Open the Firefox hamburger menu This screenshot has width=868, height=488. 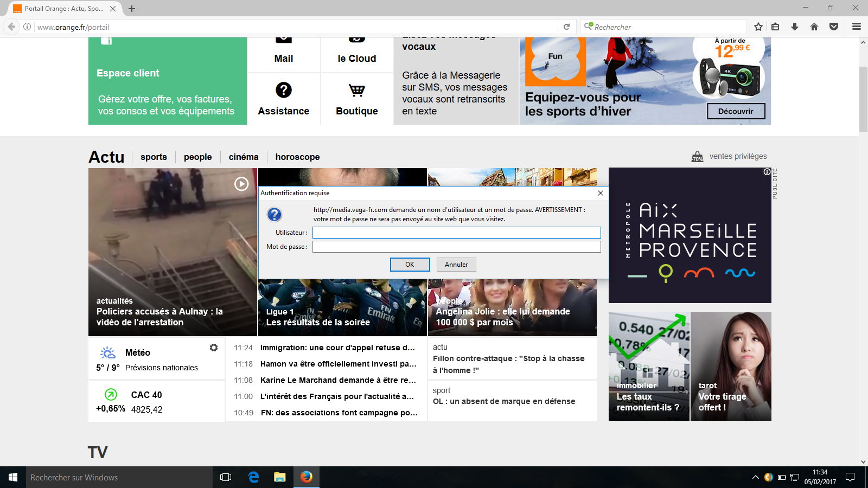[x=857, y=27]
